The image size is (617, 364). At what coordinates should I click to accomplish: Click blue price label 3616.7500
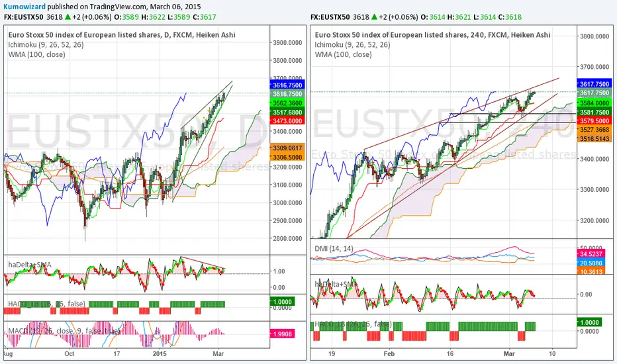(x=287, y=85)
